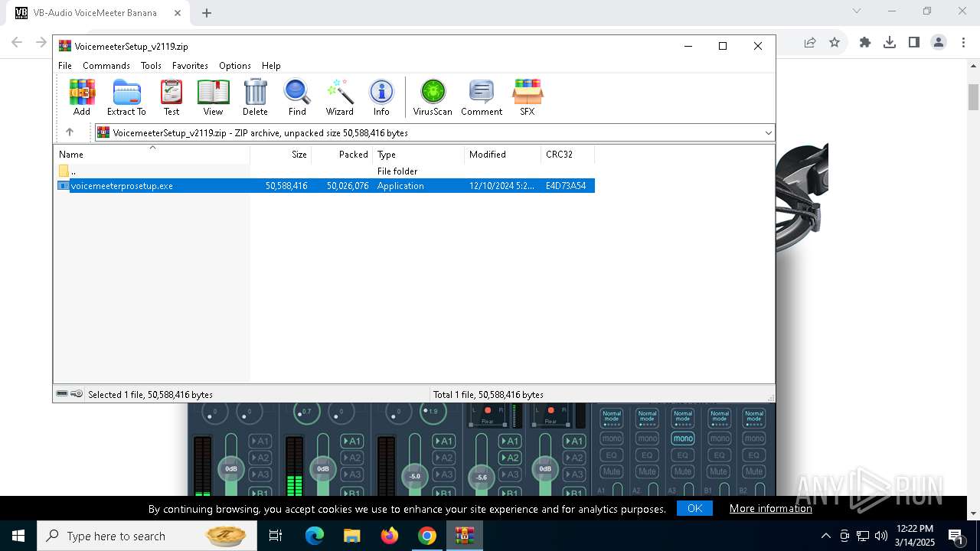Open the Chrome profile avatar

(939, 43)
